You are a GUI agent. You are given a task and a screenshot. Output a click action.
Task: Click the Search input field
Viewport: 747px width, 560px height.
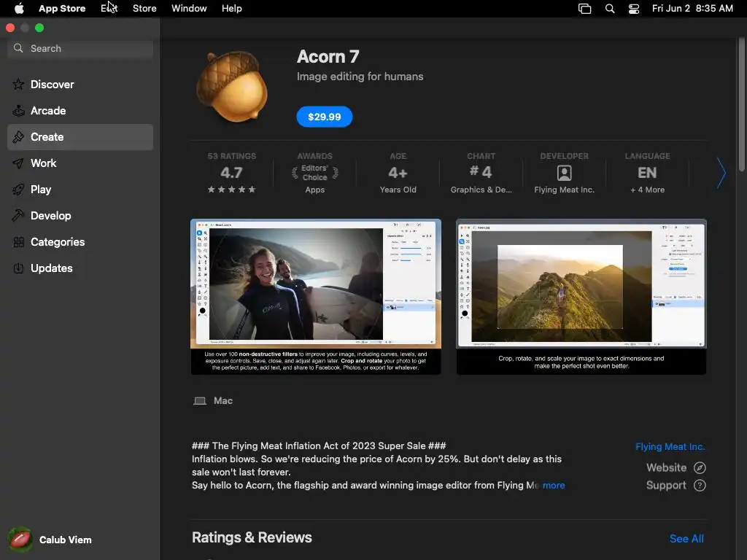(x=80, y=48)
